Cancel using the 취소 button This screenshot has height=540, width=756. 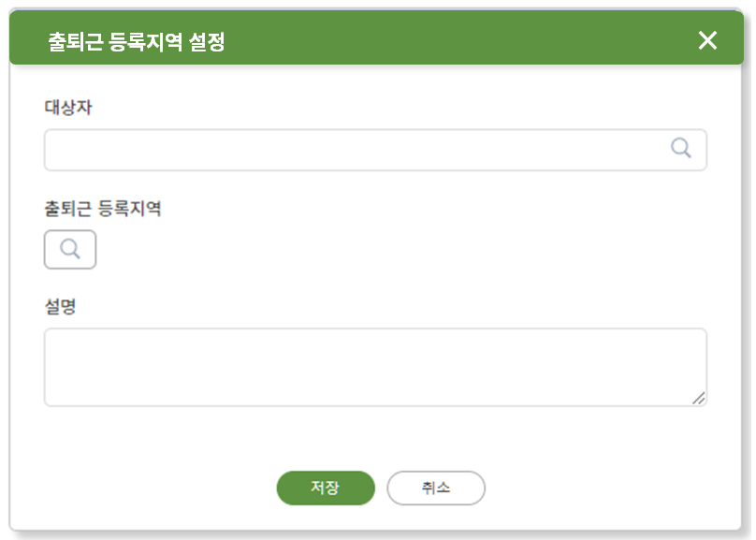pos(436,488)
